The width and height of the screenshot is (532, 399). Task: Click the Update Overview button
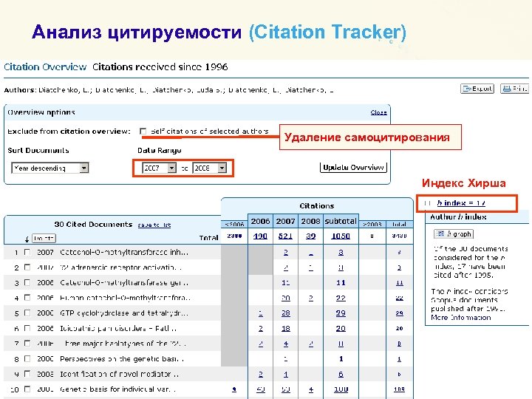pyautogui.click(x=353, y=167)
